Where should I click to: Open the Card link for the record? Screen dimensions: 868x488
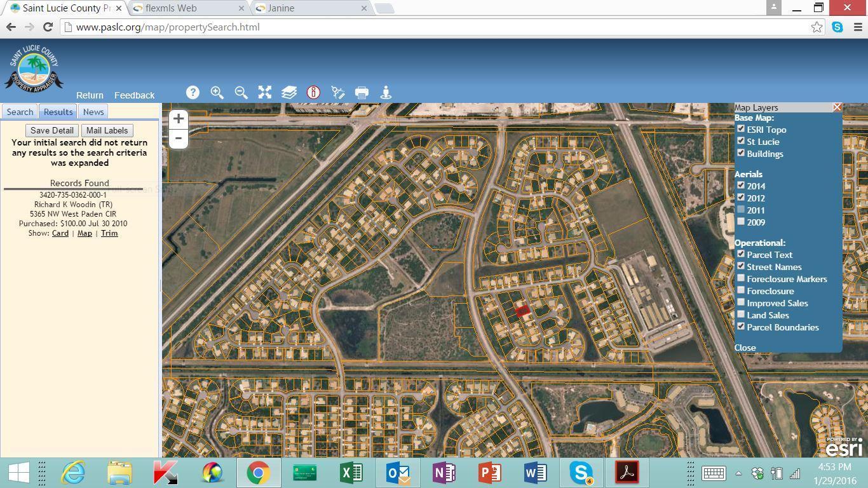(60, 233)
